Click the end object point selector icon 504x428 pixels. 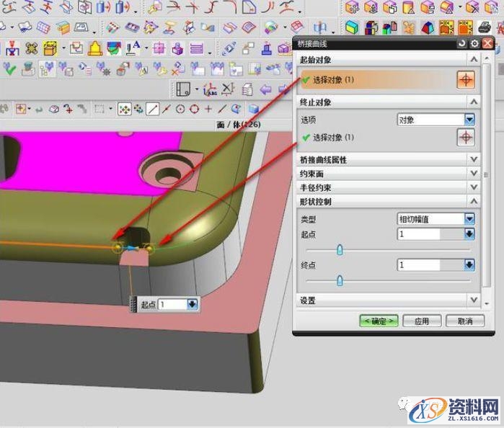467,137
